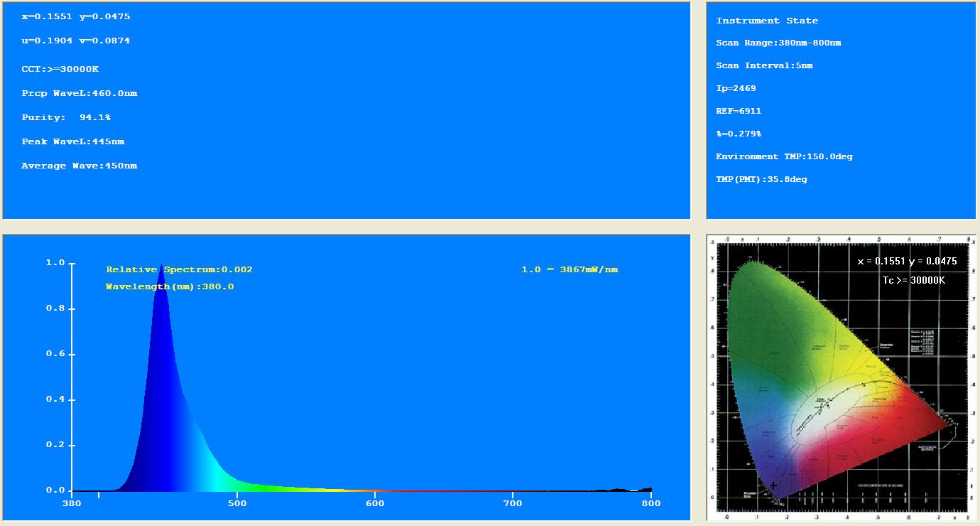Select the Environment TMP:150.0deg reading

click(x=784, y=156)
